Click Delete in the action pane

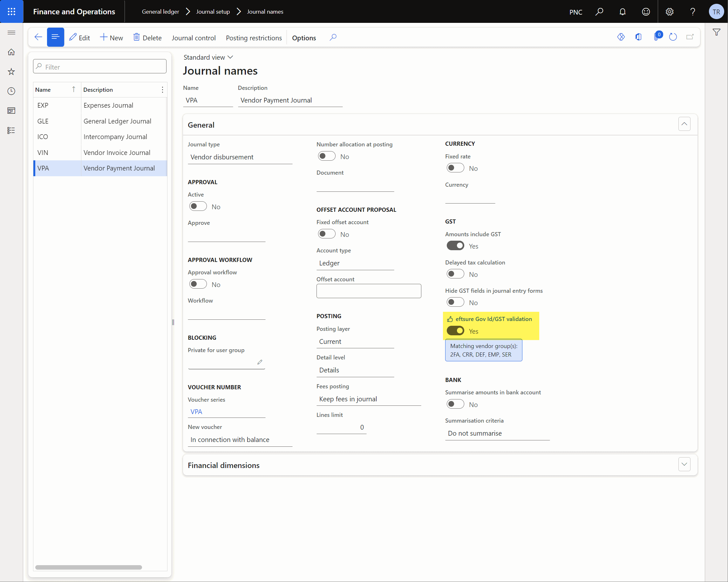pos(147,38)
